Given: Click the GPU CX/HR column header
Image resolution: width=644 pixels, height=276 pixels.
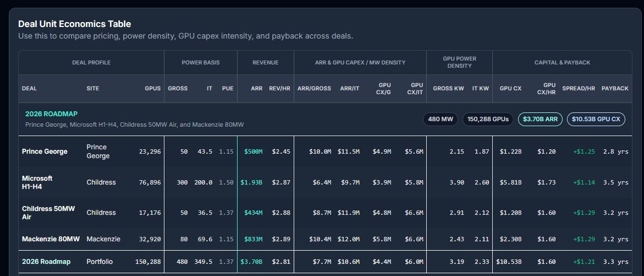Looking at the screenshot, I should tap(547, 89).
